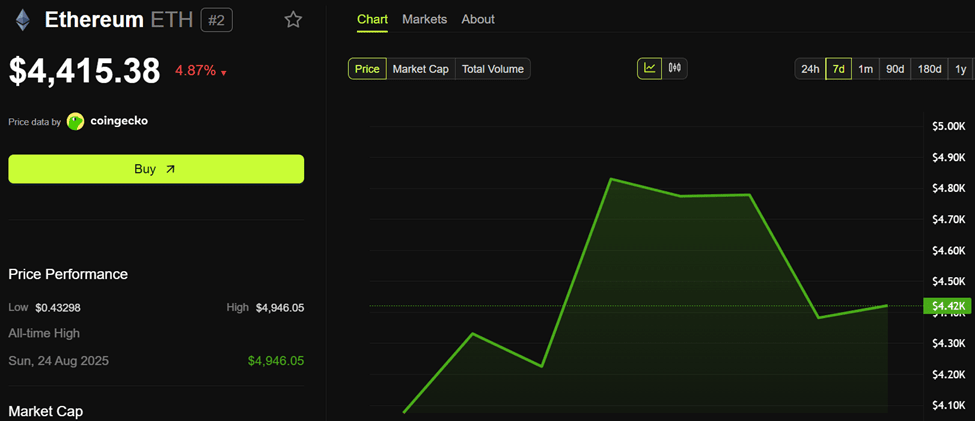Add Ethereum to favorites with star icon
The image size is (975, 421).
[x=293, y=20]
